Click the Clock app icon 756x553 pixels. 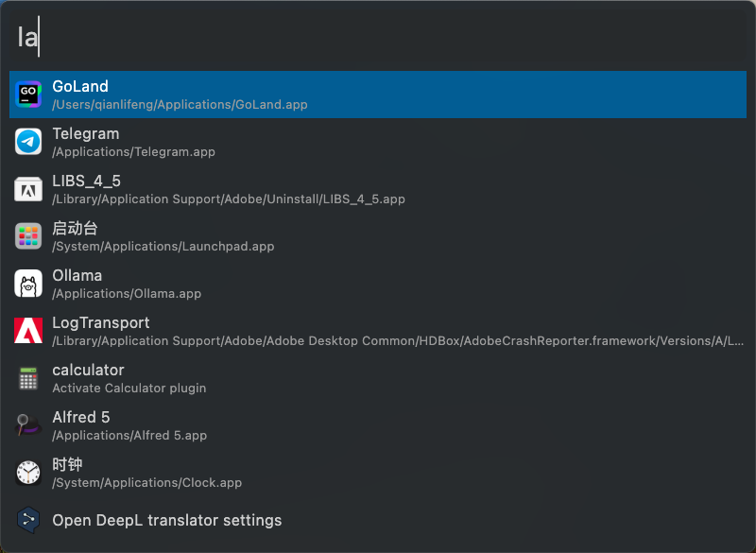[28, 473]
